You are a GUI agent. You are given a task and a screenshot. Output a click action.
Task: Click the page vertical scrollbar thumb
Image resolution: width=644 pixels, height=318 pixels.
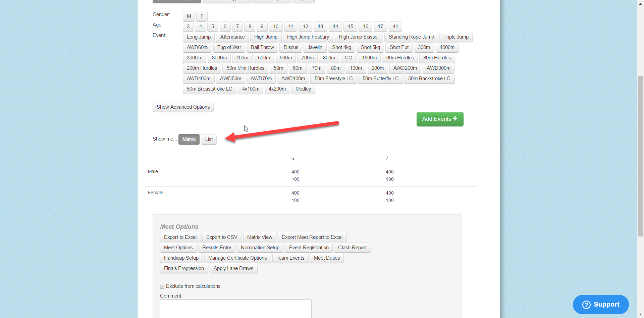tap(640, 156)
